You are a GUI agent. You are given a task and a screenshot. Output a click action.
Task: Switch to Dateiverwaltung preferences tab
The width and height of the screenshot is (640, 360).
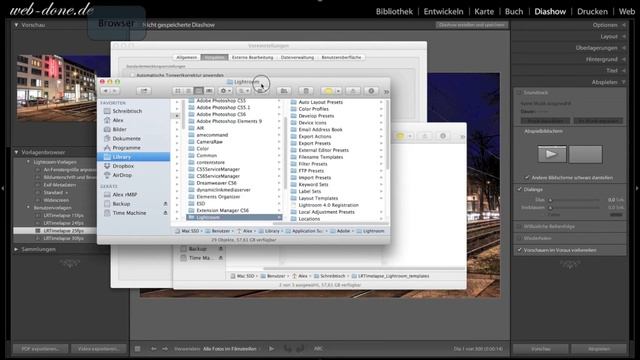297,58
